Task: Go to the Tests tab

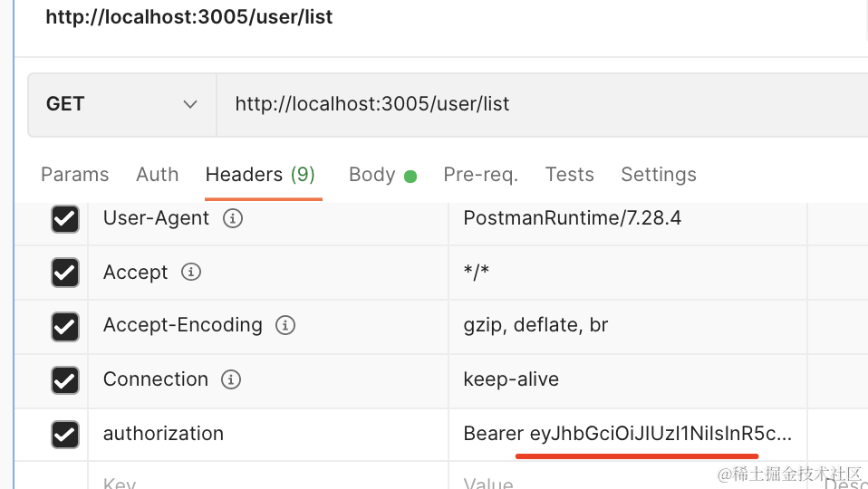Action: (570, 175)
